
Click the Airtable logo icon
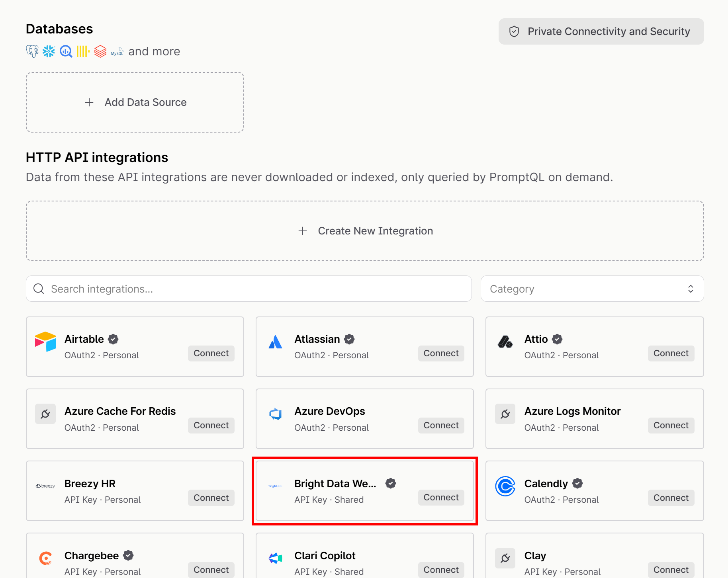(x=45, y=342)
